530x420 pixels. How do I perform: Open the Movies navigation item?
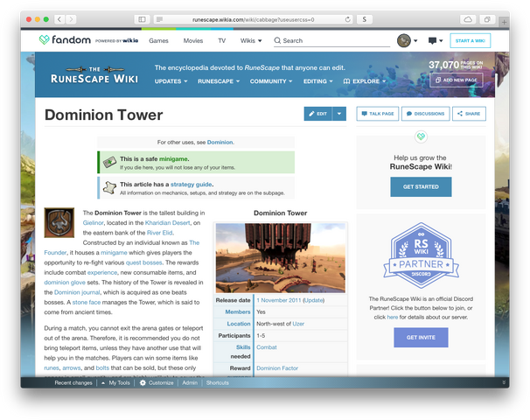(193, 40)
